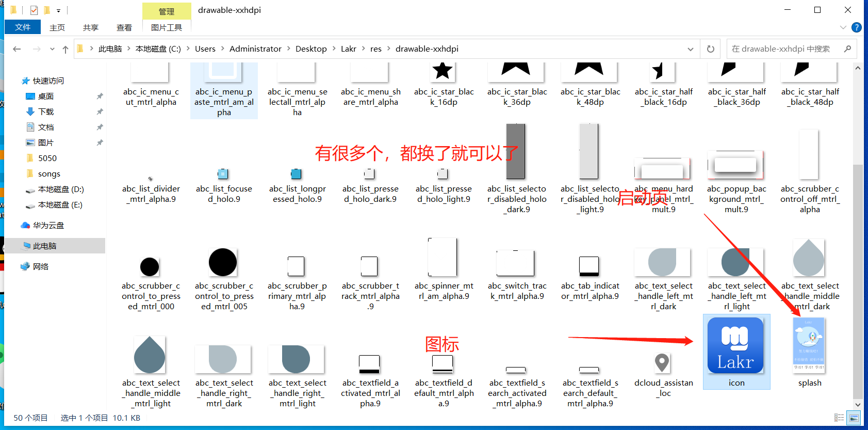This screenshot has height=430, width=868.
Task: Open the 主页 ribbon tab
Action: [x=57, y=27]
